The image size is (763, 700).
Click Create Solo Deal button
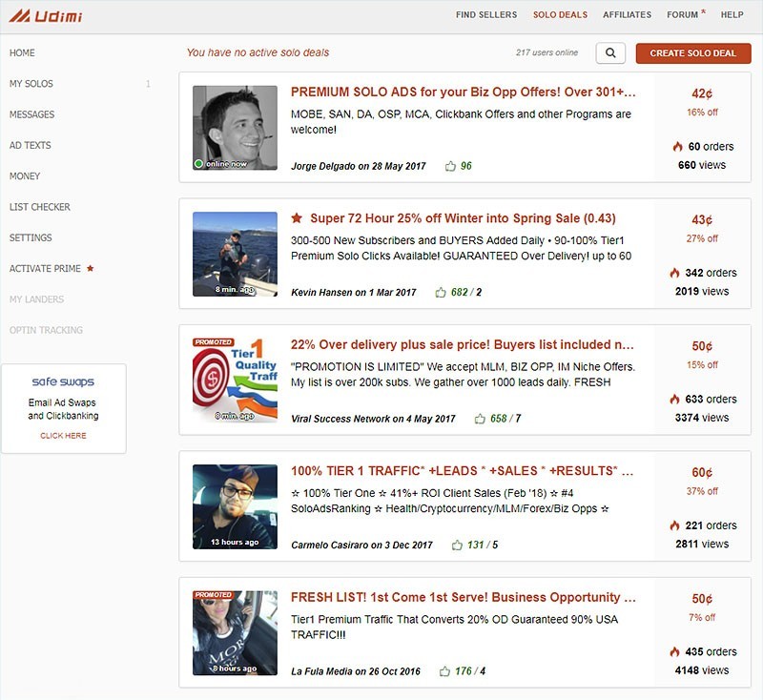click(693, 53)
